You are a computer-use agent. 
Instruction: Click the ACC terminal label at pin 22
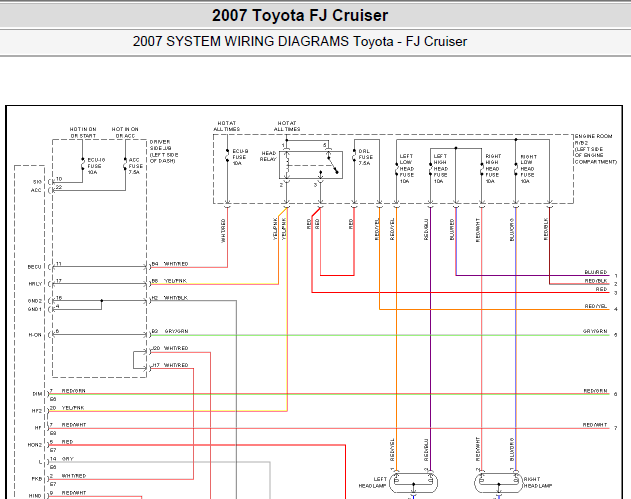[x=36, y=190]
